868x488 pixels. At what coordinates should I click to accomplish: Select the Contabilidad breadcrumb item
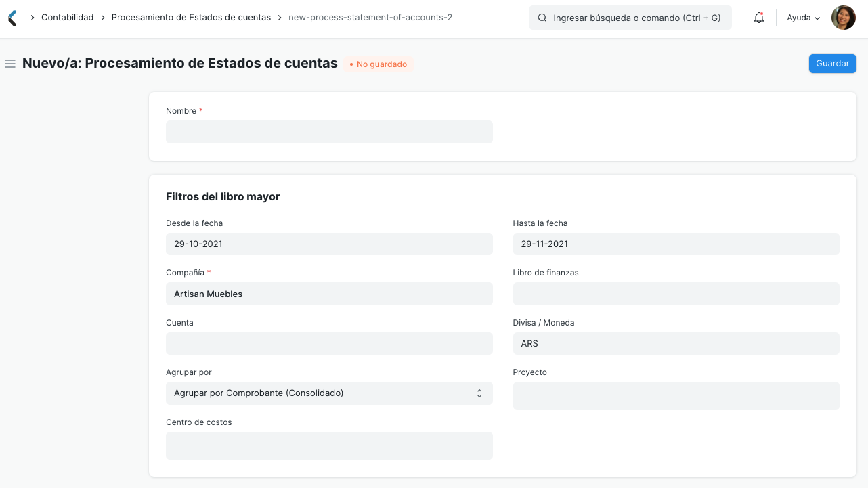click(67, 17)
